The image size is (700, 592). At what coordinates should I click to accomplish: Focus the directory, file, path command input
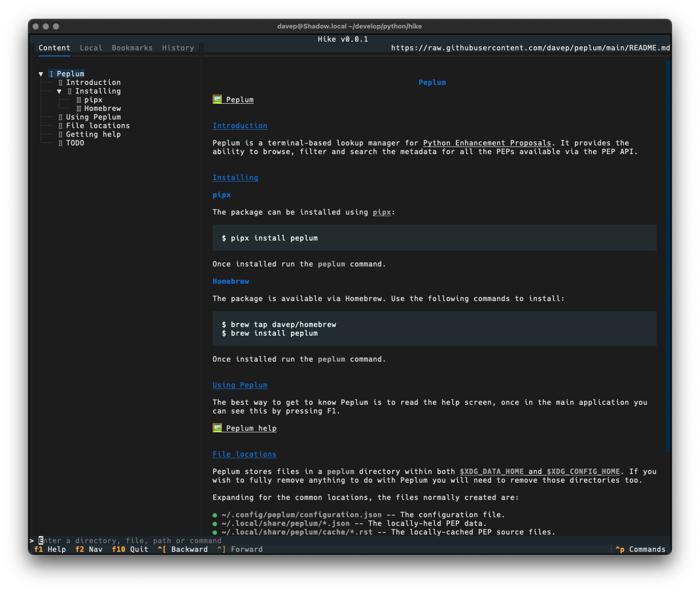[x=130, y=541]
